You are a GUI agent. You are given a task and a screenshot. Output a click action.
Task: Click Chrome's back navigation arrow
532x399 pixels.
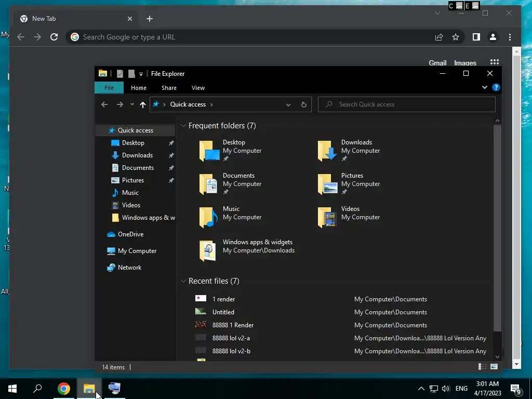[x=21, y=37]
